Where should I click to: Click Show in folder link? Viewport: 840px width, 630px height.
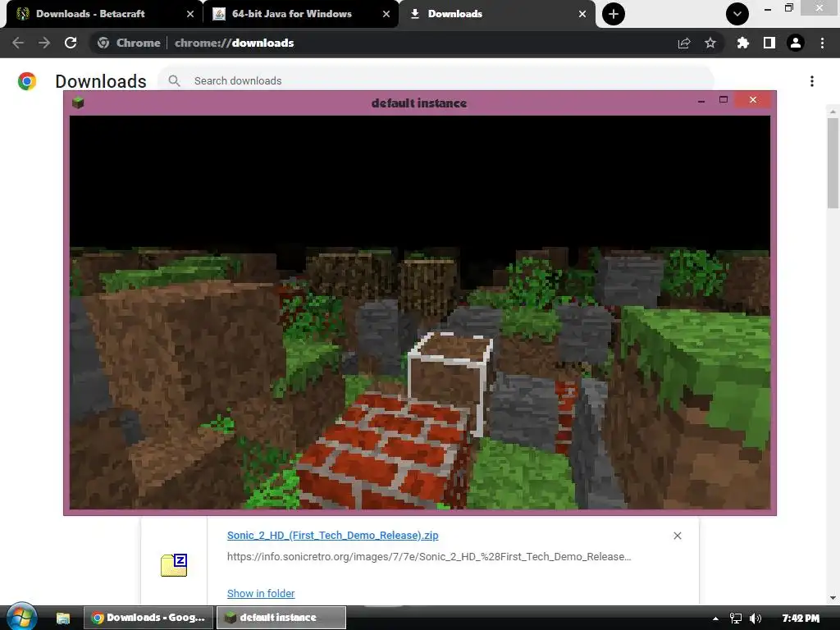point(261,594)
